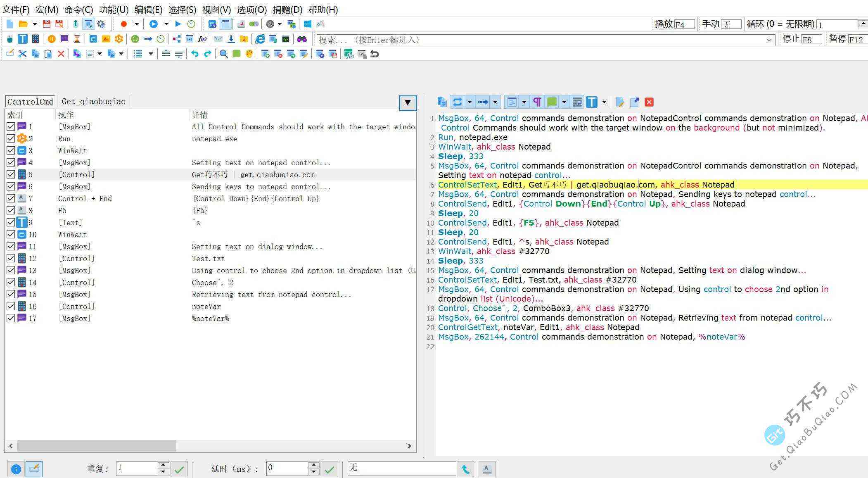Image resolution: width=868 pixels, height=478 pixels.
Task: Start recording with the red record icon
Action: pyautogui.click(x=123, y=24)
